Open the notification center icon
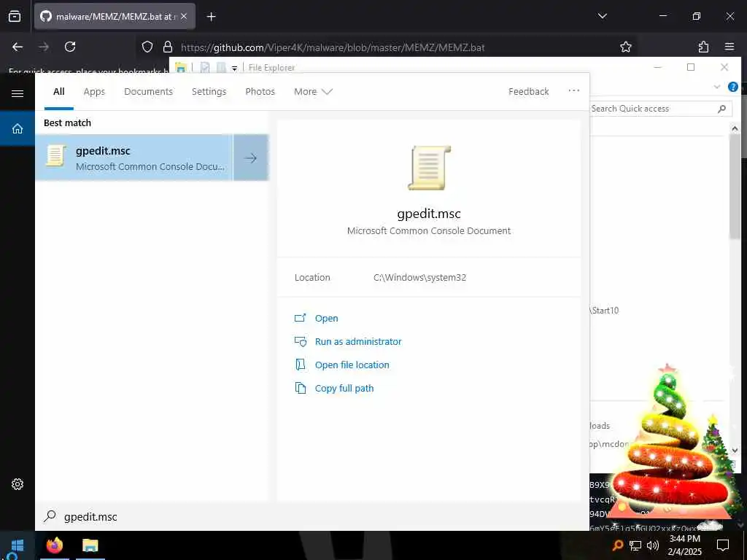Viewport: 747px width, 560px height. pos(723,545)
